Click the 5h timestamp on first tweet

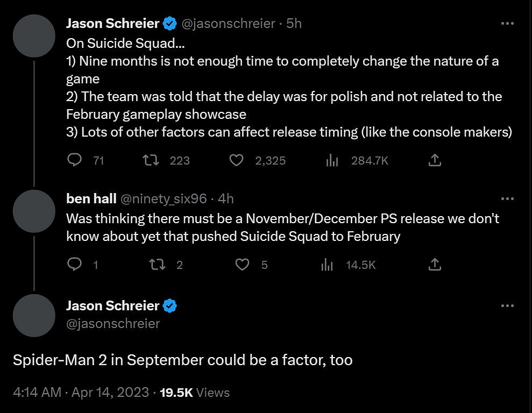pyautogui.click(x=294, y=24)
